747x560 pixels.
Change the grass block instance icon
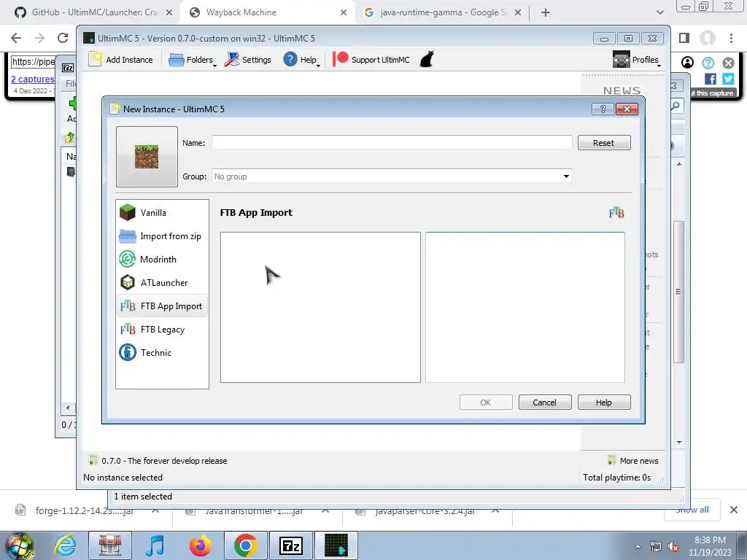147,157
